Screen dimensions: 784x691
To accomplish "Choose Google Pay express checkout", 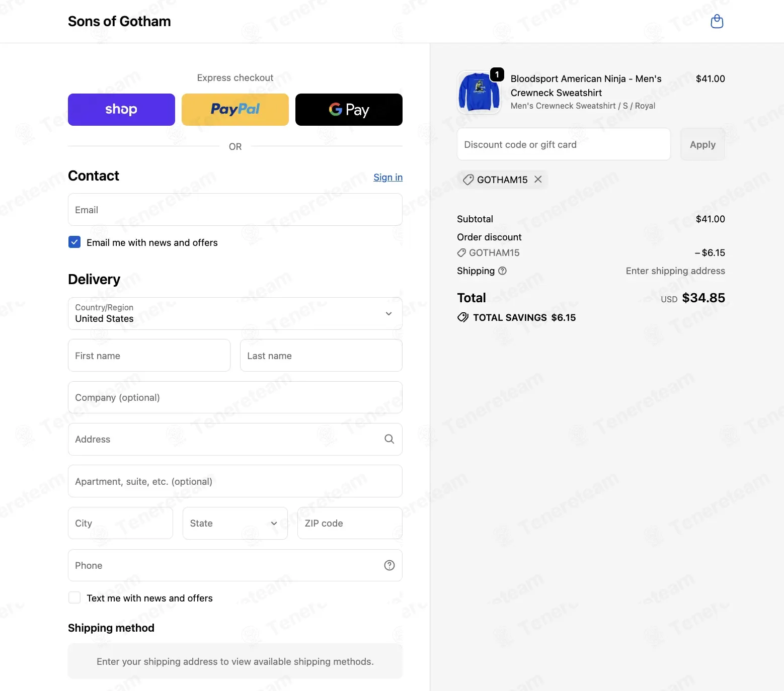I will (349, 110).
